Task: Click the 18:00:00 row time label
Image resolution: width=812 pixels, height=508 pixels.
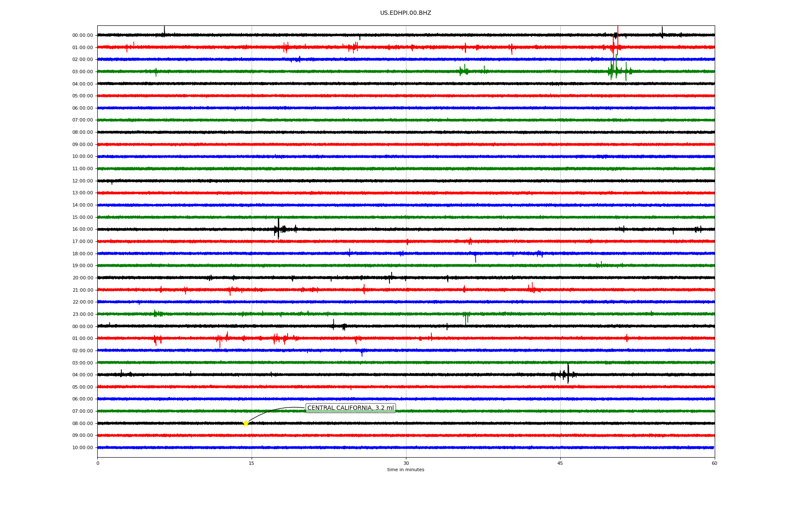Action: pos(82,254)
